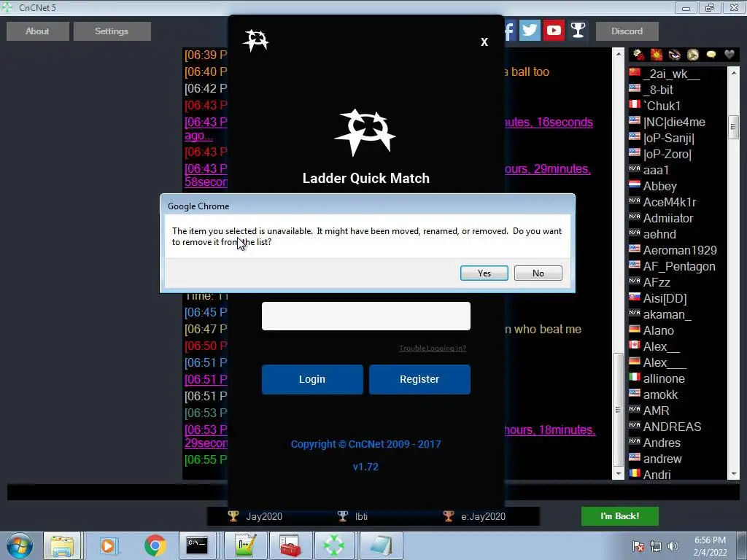Click the Register button
Viewport: 747px width, 560px height.
[419, 379]
